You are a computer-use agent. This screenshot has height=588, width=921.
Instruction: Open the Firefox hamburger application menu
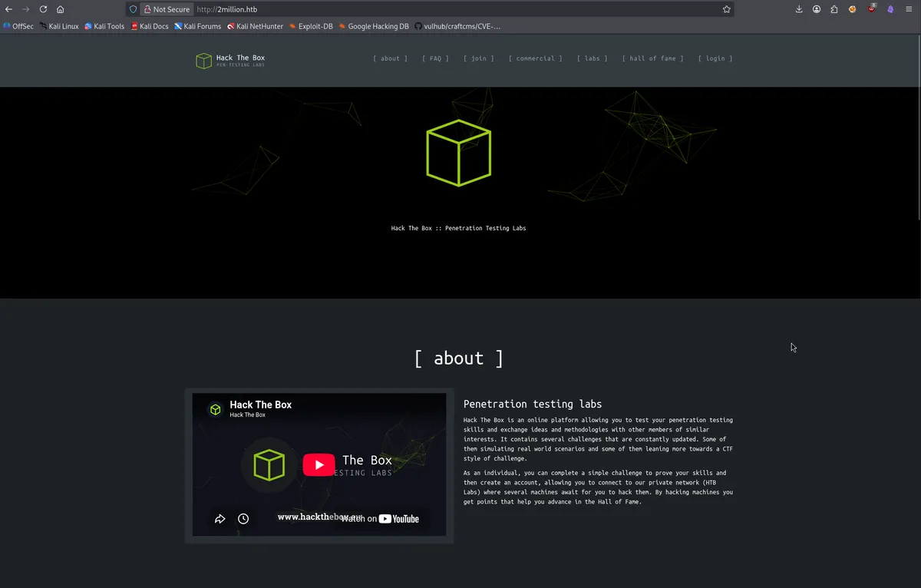tap(909, 9)
